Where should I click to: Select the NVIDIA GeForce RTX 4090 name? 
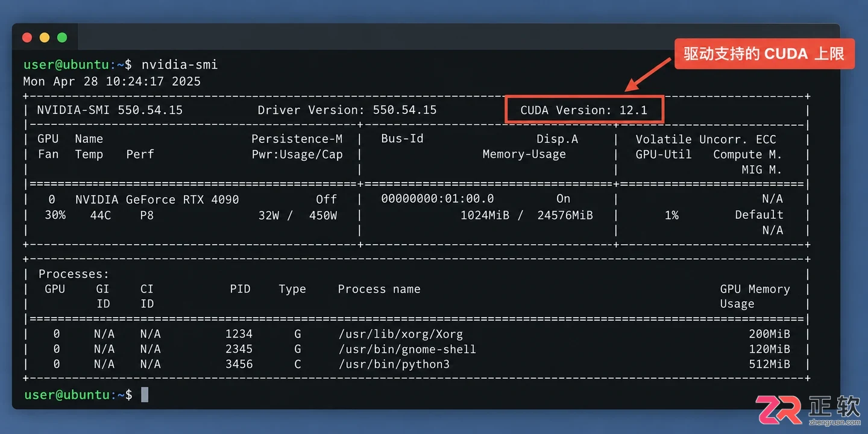click(157, 200)
